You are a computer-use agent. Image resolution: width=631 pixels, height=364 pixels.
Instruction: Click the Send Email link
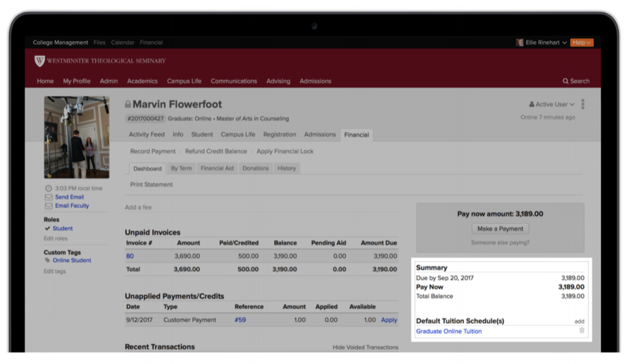[69, 197]
